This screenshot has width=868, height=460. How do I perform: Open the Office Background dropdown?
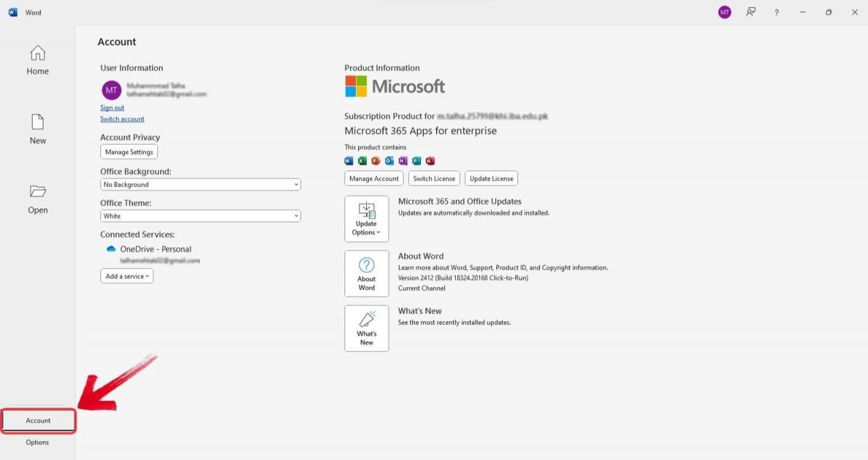pos(200,184)
